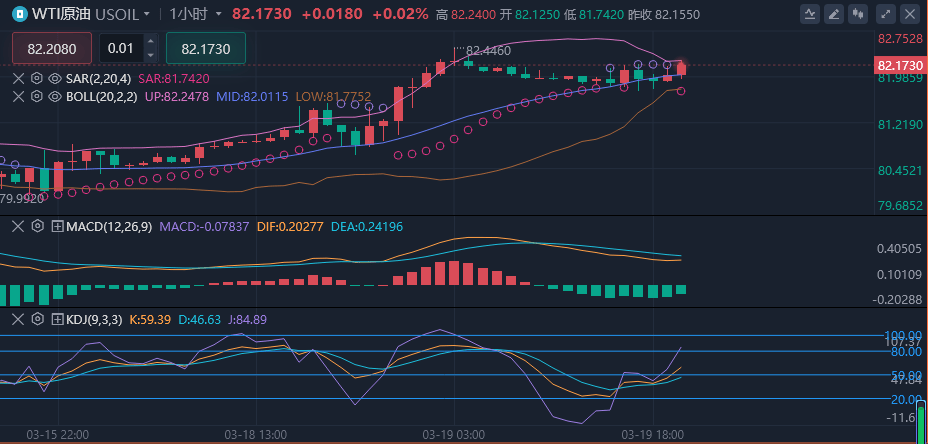Image resolution: width=928 pixels, height=444 pixels.
Task: Open settings gear for SAR indicator
Action: 37,79
